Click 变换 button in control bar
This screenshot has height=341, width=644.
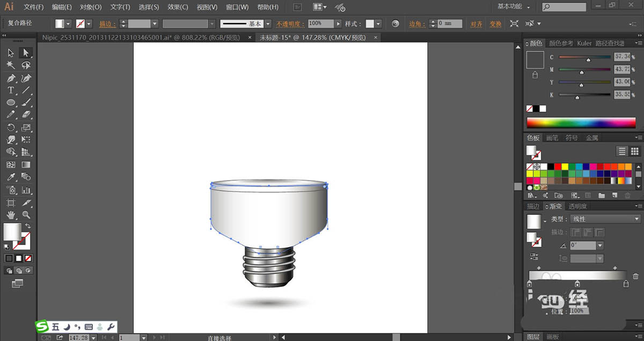495,24
